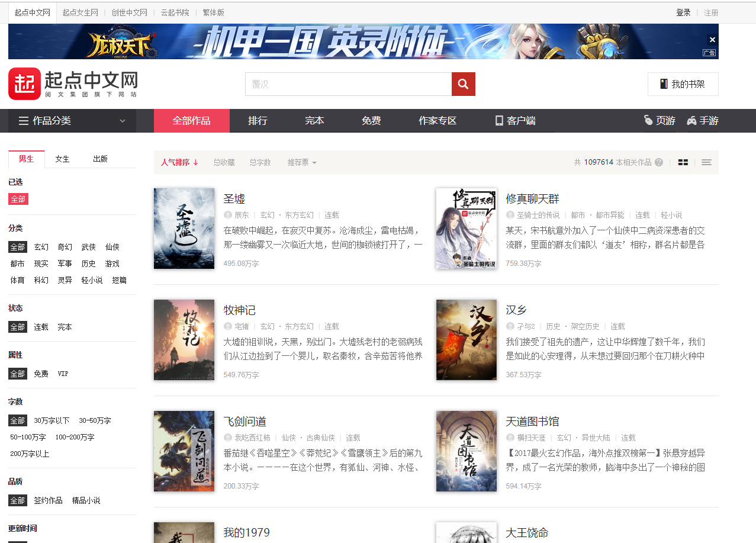Click the Qidian red logo icon
756x543 pixels.
coord(24,84)
